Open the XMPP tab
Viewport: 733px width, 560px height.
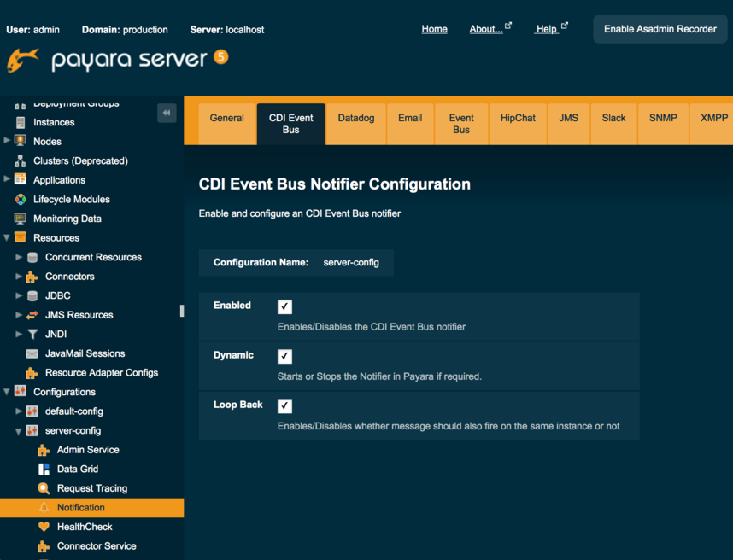pyautogui.click(x=713, y=124)
